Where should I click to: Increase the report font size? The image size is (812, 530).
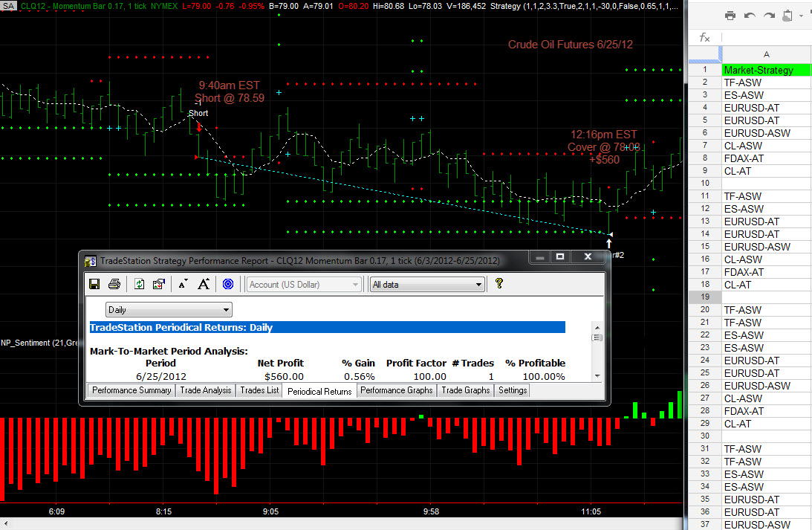[204, 284]
